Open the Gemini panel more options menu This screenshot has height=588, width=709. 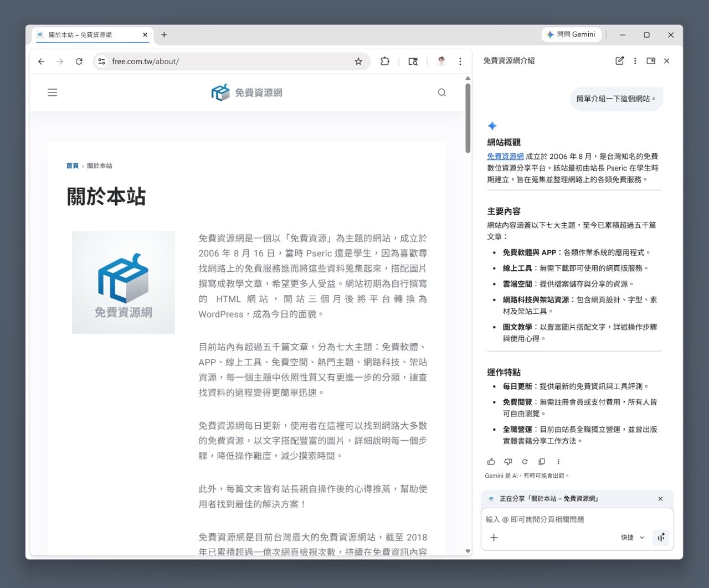pos(635,61)
